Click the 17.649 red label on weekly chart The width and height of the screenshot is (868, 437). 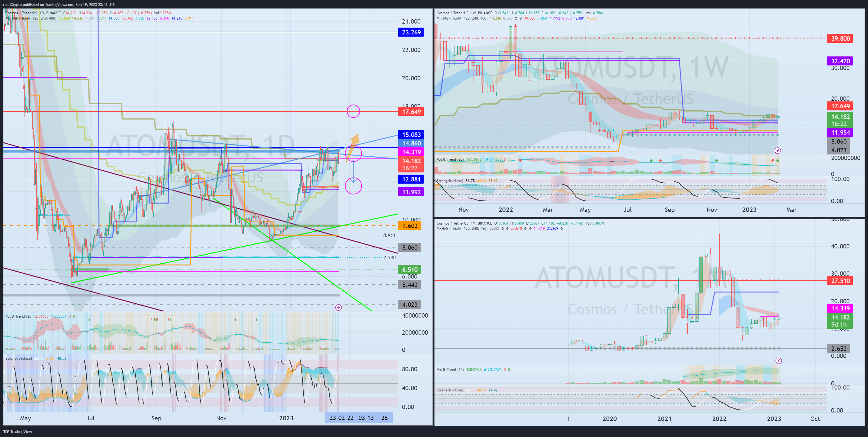click(840, 106)
